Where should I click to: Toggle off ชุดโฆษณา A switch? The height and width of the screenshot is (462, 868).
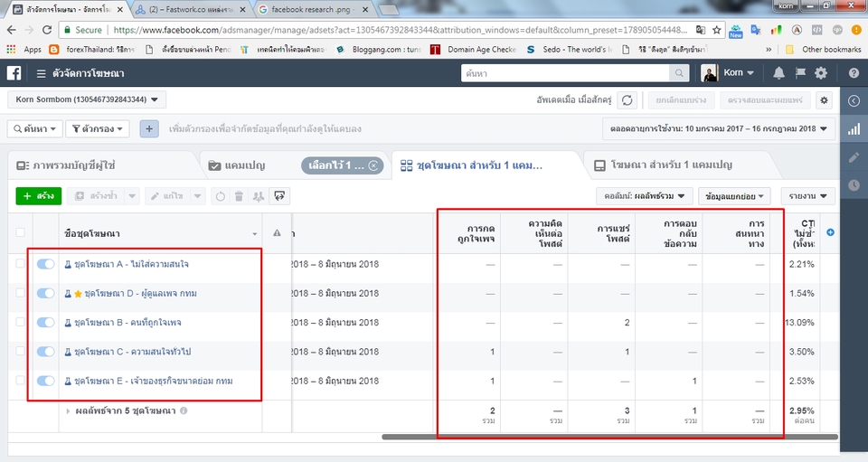[x=45, y=264]
